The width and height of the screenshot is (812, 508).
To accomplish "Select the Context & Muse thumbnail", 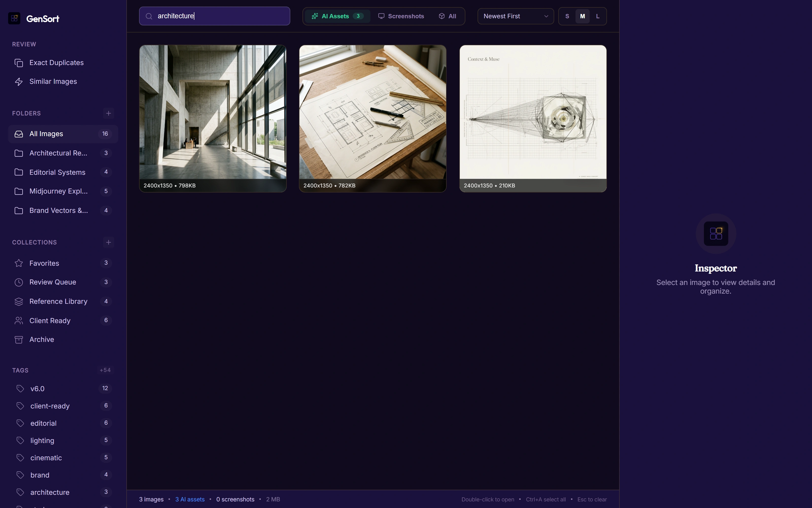I will coord(533,119).
